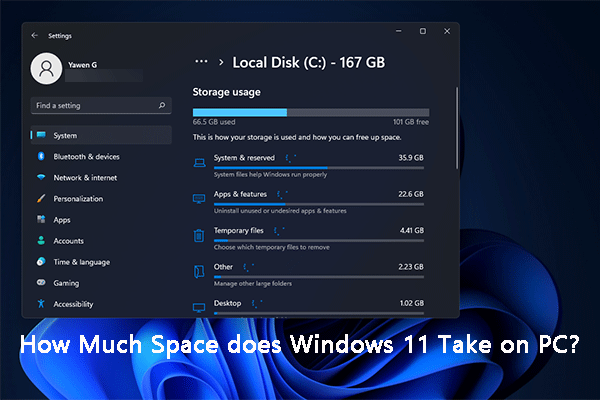
Task: Click the Local Disk (C:) - 167 GB title
Action: tap(309, 62)
